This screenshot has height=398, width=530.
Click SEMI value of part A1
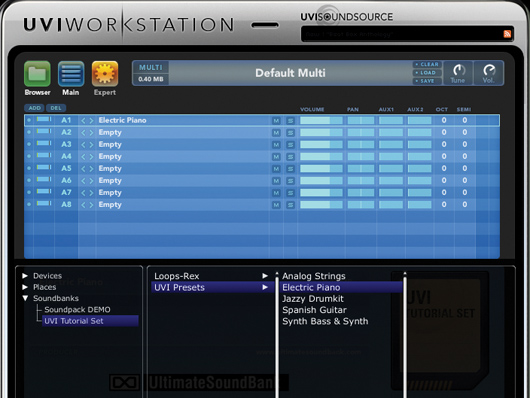pyautogui.click(x=465, y=120)
